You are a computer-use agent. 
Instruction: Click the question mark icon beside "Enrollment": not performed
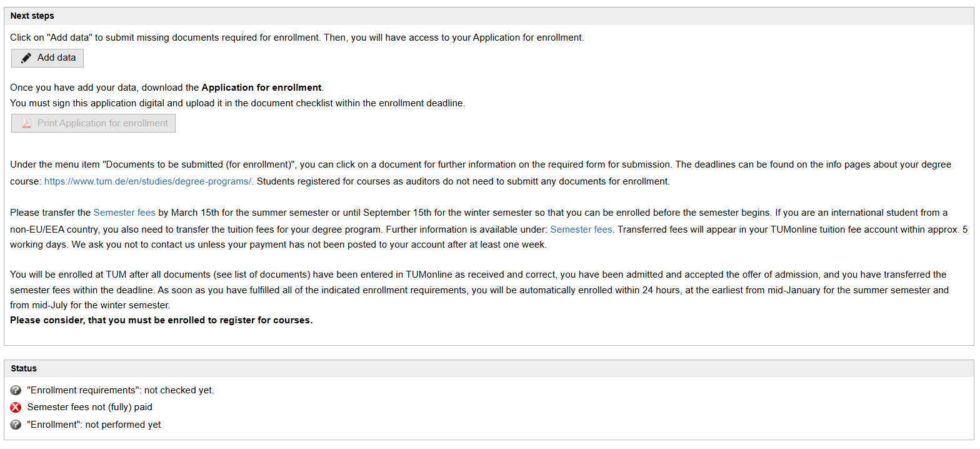coord(16,425)
